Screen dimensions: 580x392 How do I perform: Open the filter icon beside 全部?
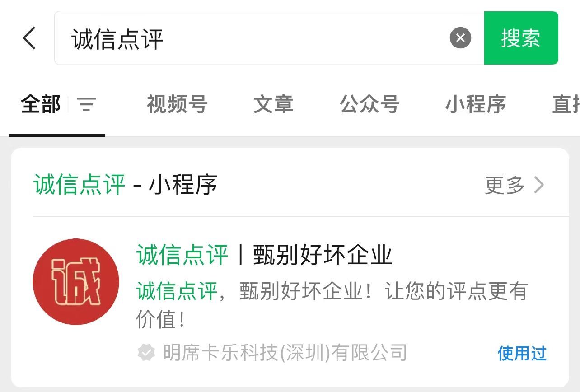click(86, 105)
